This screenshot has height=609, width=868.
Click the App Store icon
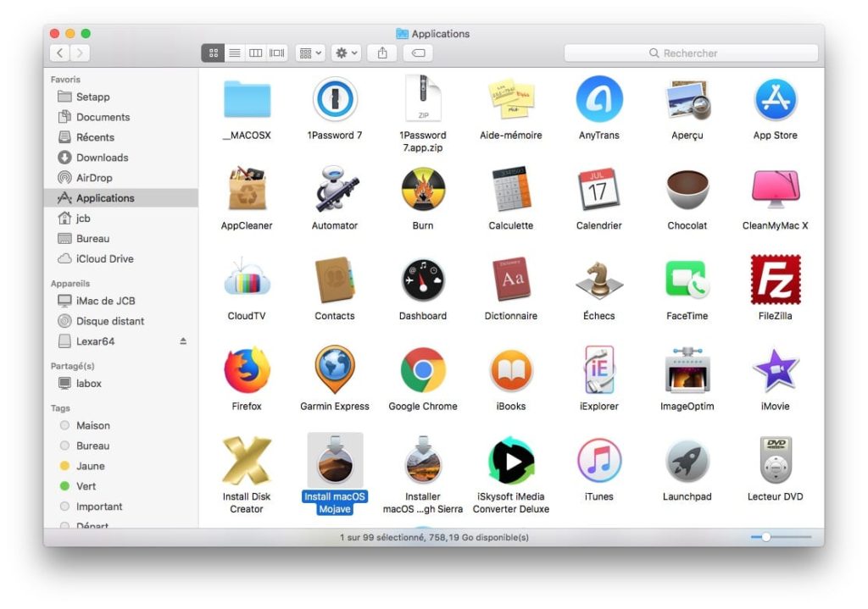coord(775,100)
